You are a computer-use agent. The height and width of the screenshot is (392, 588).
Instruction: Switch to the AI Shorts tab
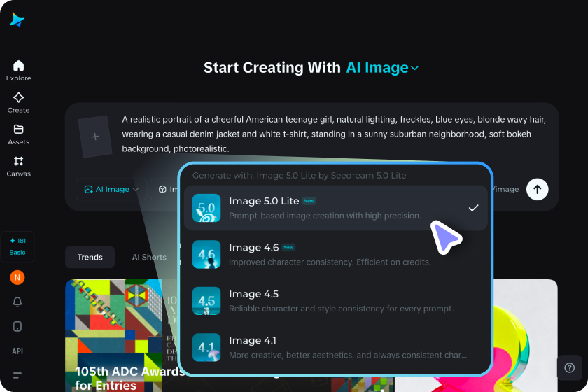tap(149, 258)
